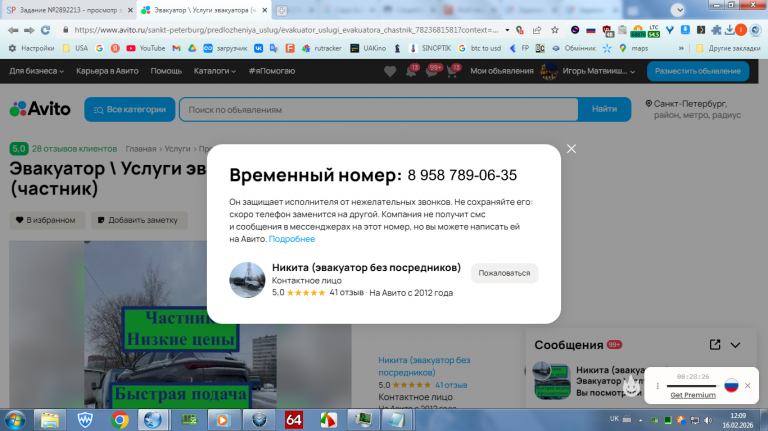Screen dimensions: 768x431
Task: Expand the Игорь Матвииш profile menu
Action: coord(588,71)
